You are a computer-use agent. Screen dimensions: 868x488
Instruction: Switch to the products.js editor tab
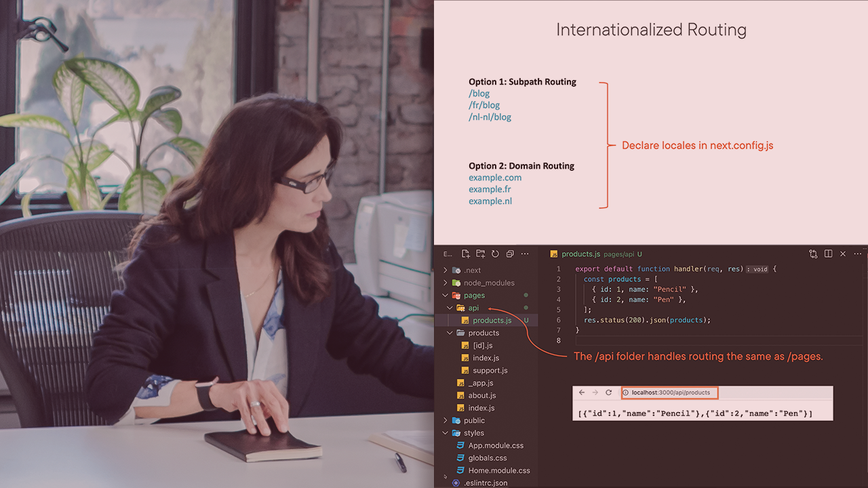(x=580, y=254)
